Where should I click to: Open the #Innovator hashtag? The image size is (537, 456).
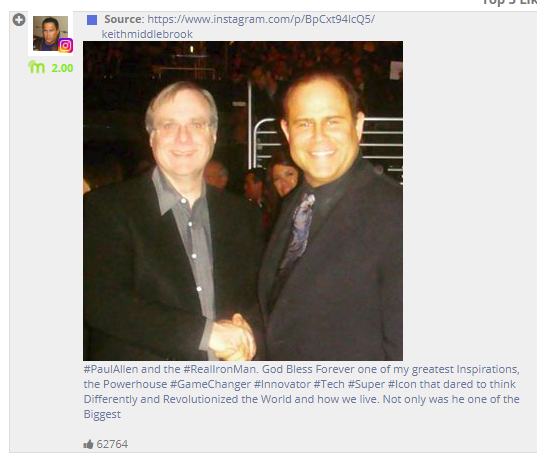(x=282, y=384)
